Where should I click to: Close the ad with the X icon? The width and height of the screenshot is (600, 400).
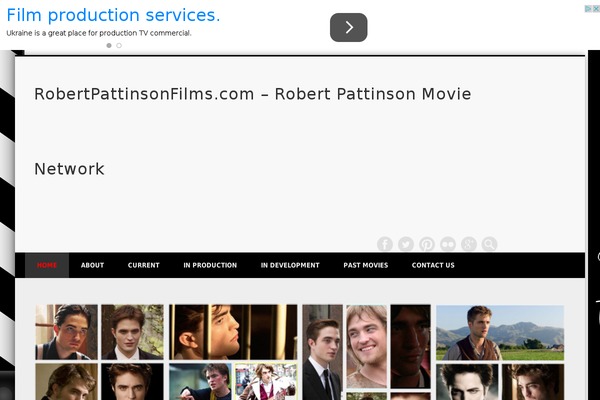pos(596,8)
